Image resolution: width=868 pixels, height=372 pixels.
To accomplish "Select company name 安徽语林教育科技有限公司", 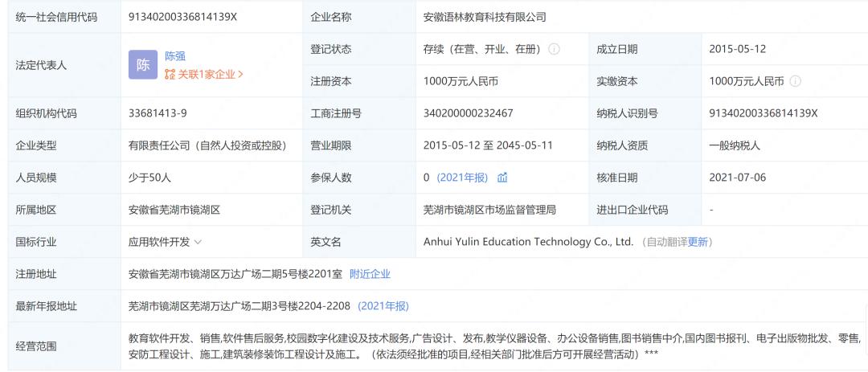I will pyautogui.click(x=485, y=17).
